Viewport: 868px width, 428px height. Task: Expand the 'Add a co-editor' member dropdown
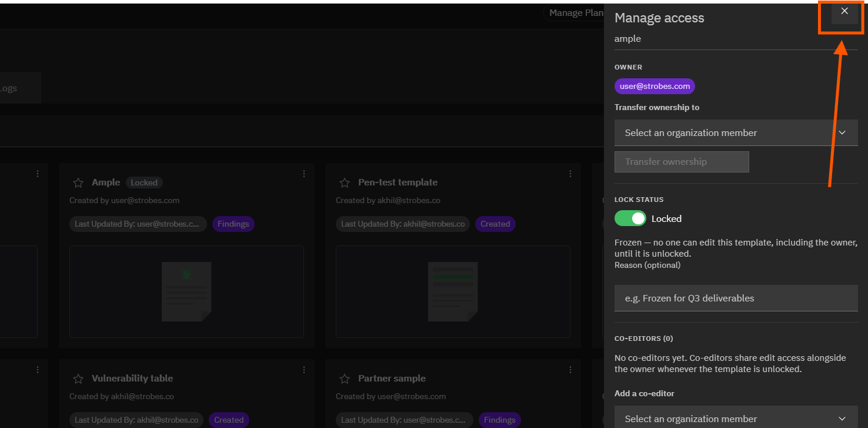(736, 419)
